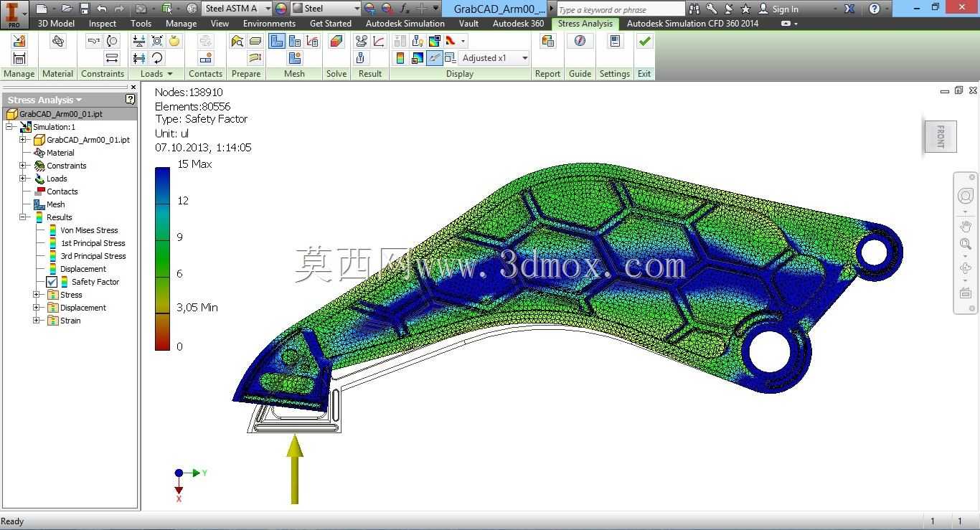Click Probe icon in Result panel
980x530 pixels.
[362, 58]
